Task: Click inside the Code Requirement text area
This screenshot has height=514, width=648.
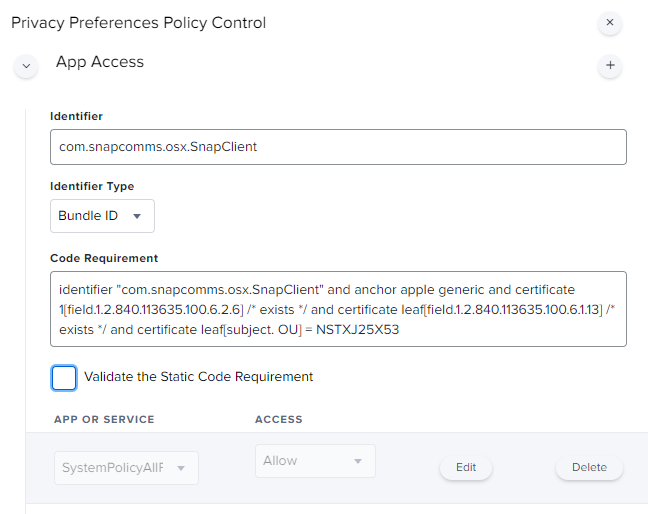Action: (x=338, y=309)
